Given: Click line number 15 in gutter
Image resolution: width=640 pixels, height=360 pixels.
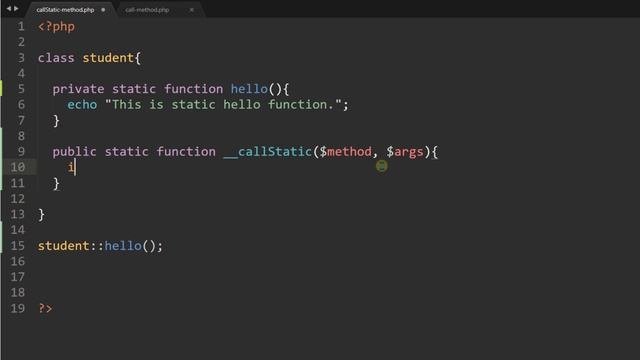Looking at the screenshot, I should click(x=17, y=246).
